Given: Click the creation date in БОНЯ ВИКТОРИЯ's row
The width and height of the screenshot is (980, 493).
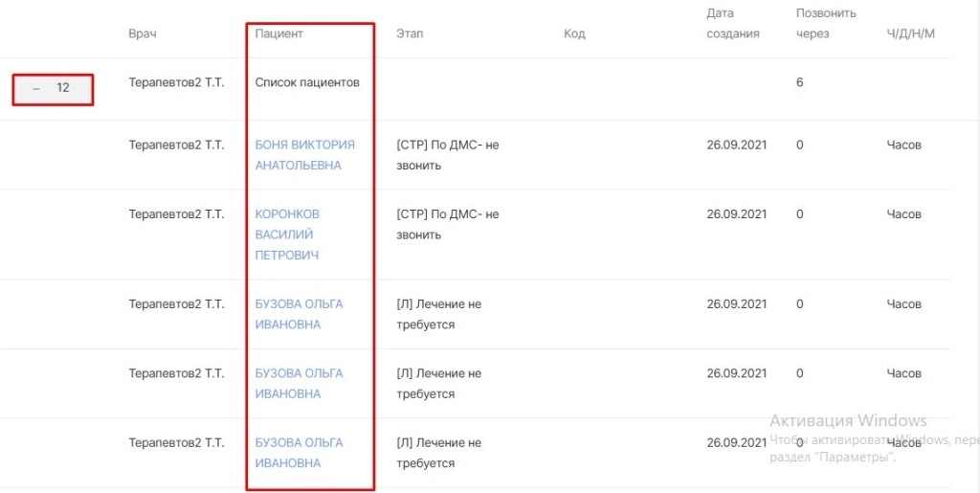Looking at the screenshot, I should (x=737, y=146).
